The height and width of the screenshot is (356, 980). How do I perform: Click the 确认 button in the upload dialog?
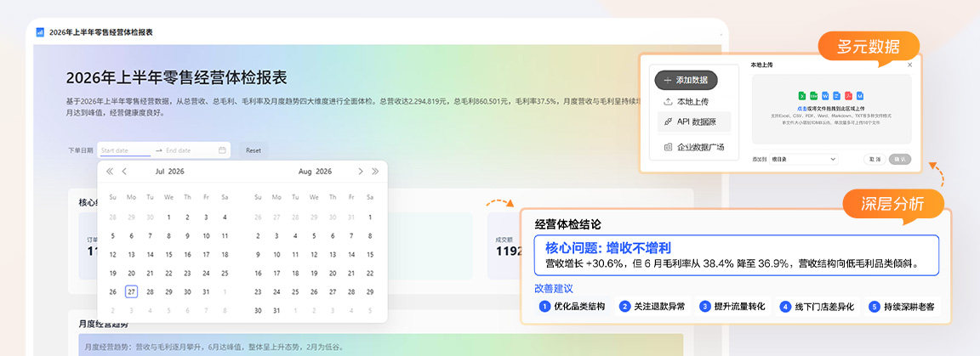tap(900, 159)
